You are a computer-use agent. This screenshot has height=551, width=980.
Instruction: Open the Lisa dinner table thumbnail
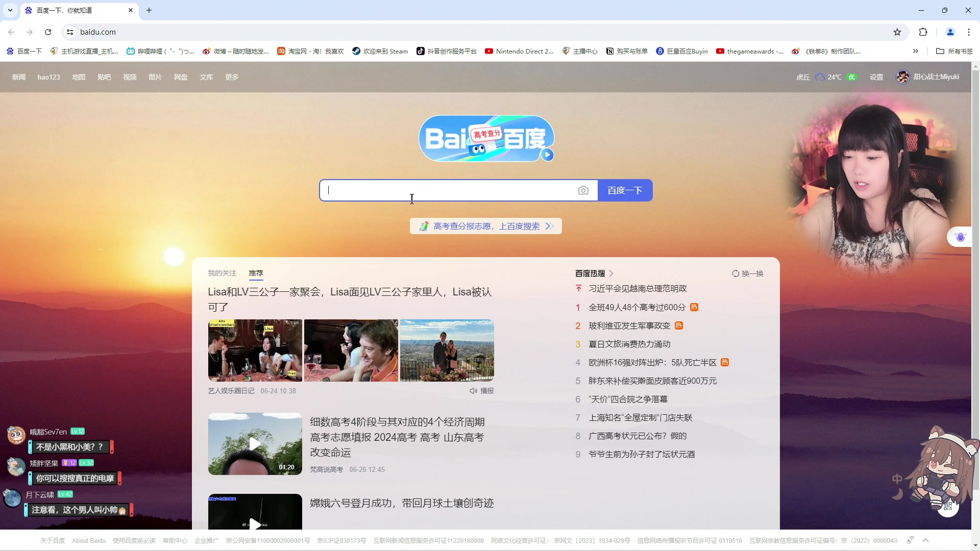255,350
